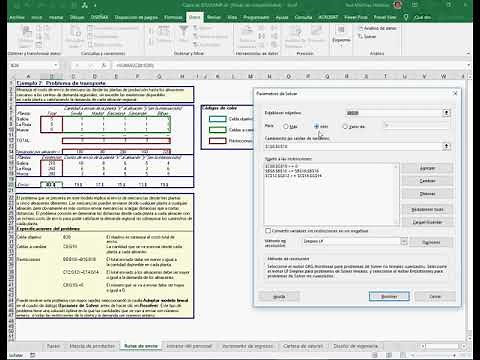This screenshot has height=360, width=480.
Task: Click the constraints list scrollbar
Action: (x=397, y=194)
